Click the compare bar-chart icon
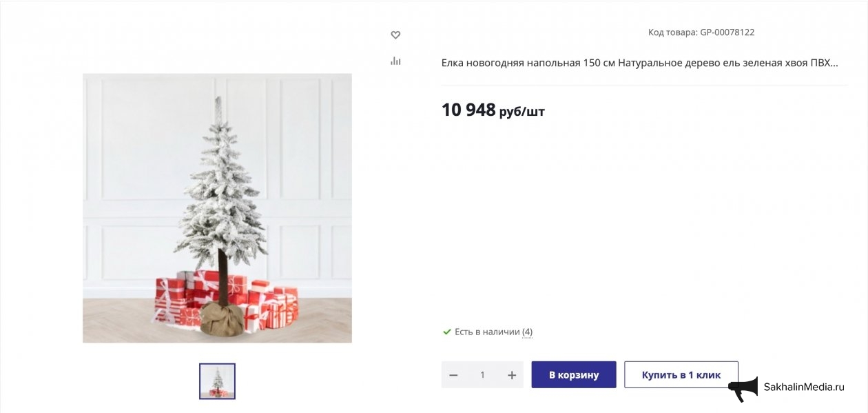This screenshot has height=413, width=868. click(395, 61)
